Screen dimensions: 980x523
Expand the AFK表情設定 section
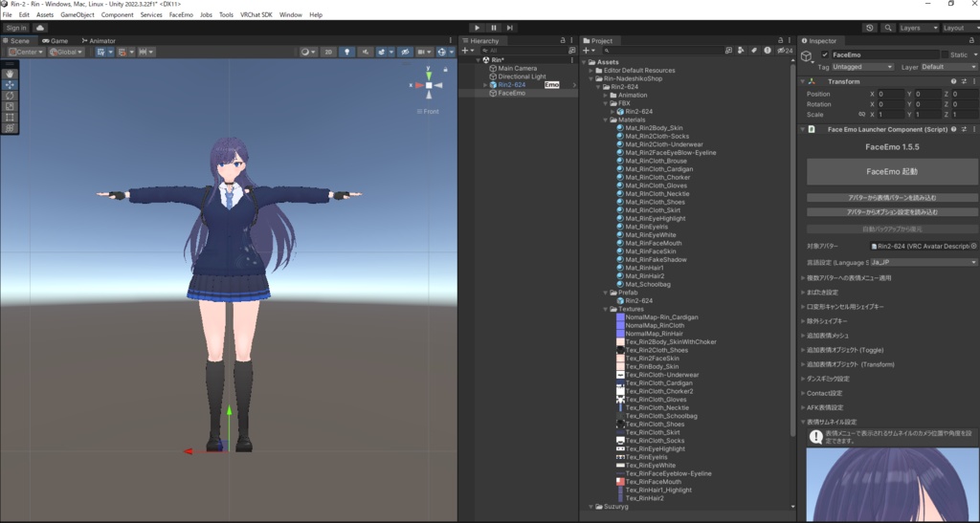click(x=804, y=407)
